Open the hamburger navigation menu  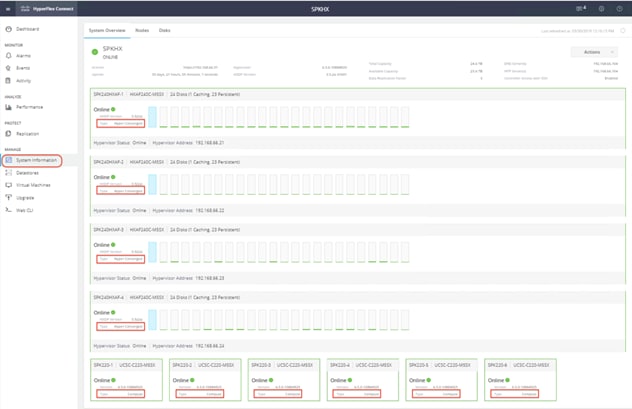tap(8, 9)
